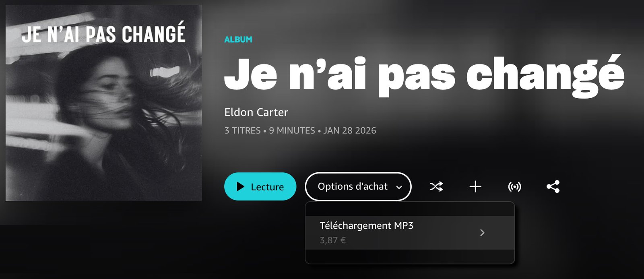Click the down chevron in Options d'achat
644x279 pixels.
pyautogui.click(x=399, y=187)
